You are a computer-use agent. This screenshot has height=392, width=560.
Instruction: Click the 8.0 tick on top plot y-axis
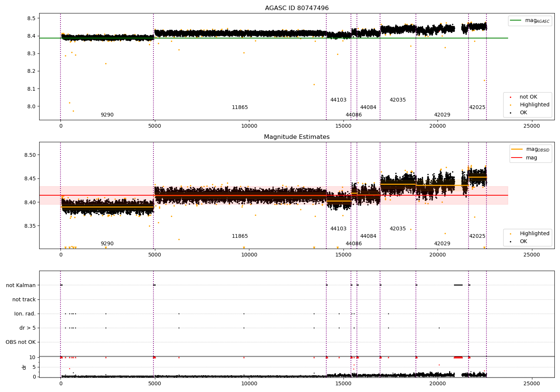(31, 106)
